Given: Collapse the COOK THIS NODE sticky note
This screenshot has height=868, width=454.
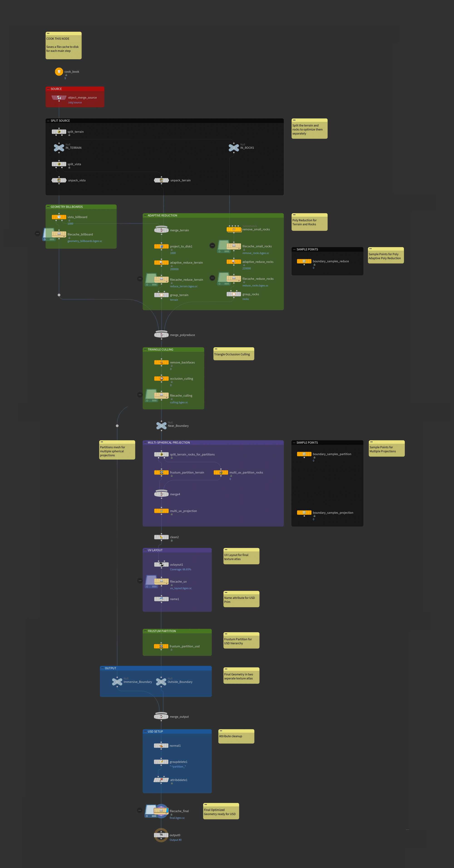Looking at the screenshot, I should point(48,33).
